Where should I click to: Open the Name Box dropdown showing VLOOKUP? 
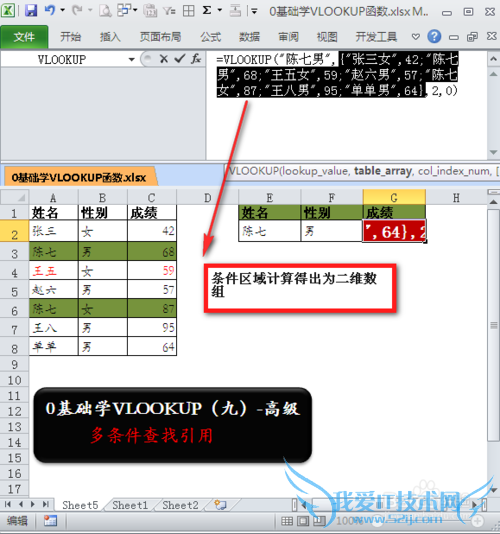(131, 60)
